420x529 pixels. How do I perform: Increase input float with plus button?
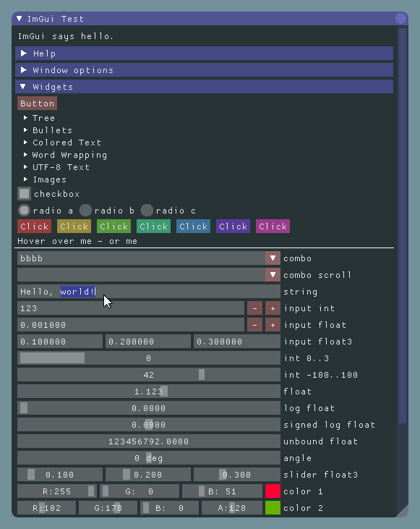(x=273, y=324)
